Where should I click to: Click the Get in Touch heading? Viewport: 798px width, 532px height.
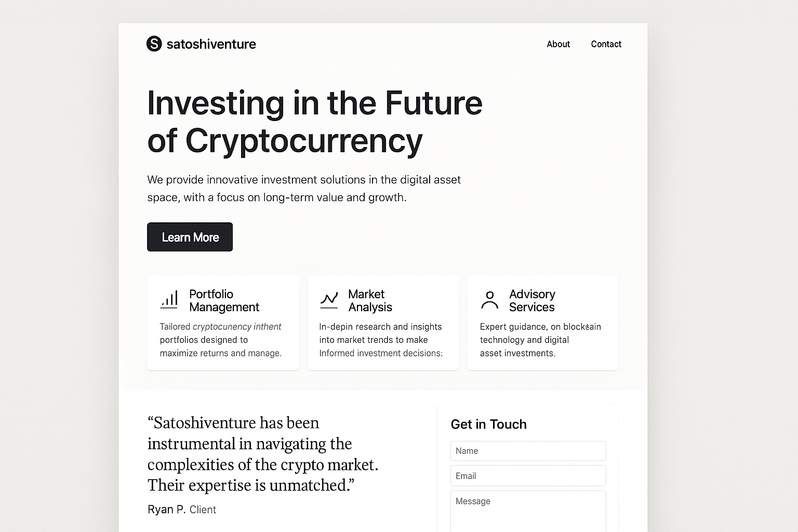[488, 424]
